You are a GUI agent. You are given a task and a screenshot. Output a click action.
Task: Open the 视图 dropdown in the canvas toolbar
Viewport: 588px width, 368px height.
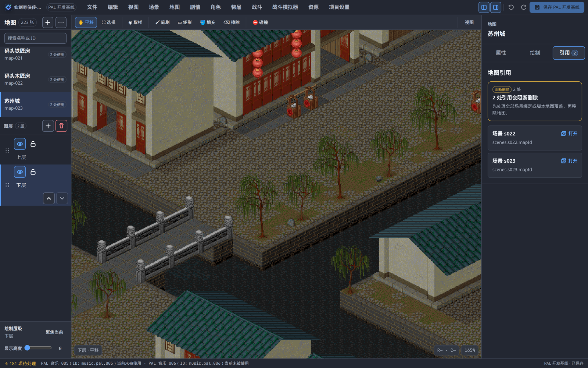[x=469, y=22]
